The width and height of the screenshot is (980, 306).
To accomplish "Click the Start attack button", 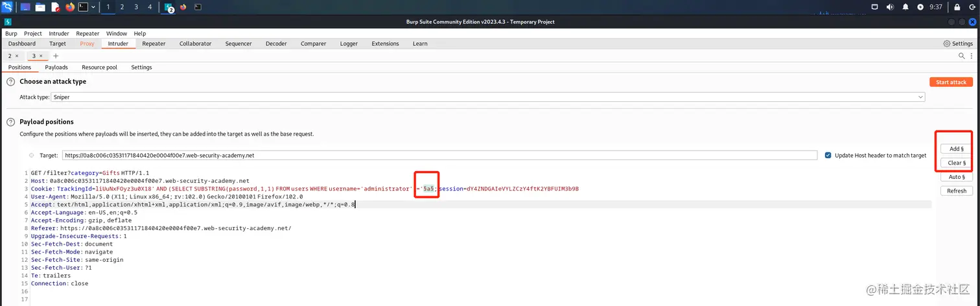I will (x=951, y=82).
